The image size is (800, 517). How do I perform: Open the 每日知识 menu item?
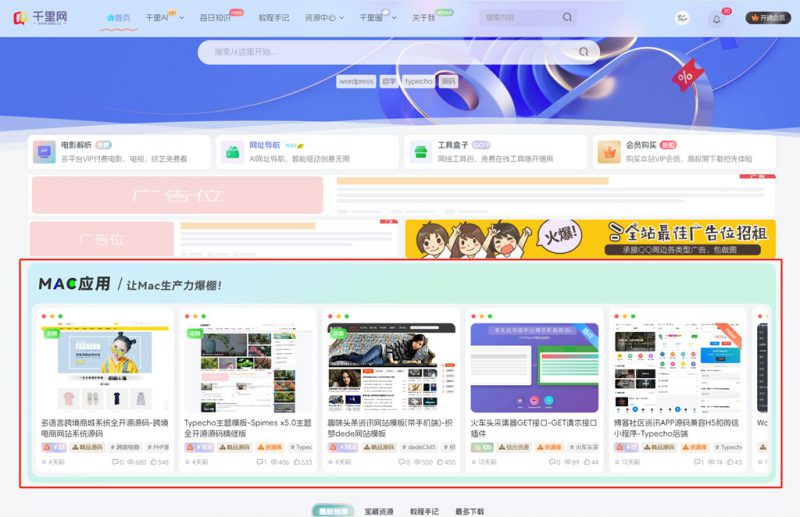[x=215, y=18]
